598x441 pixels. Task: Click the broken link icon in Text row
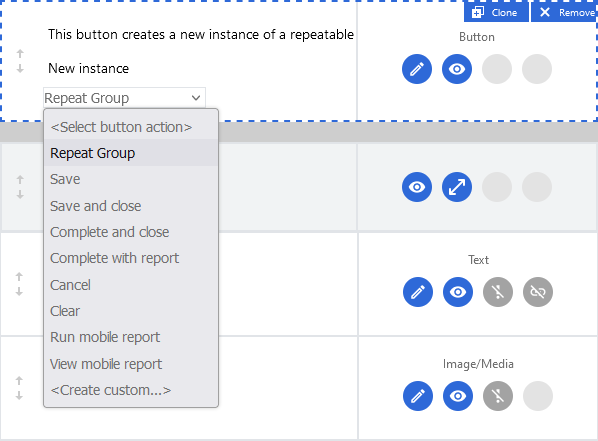tap(538, 292)
